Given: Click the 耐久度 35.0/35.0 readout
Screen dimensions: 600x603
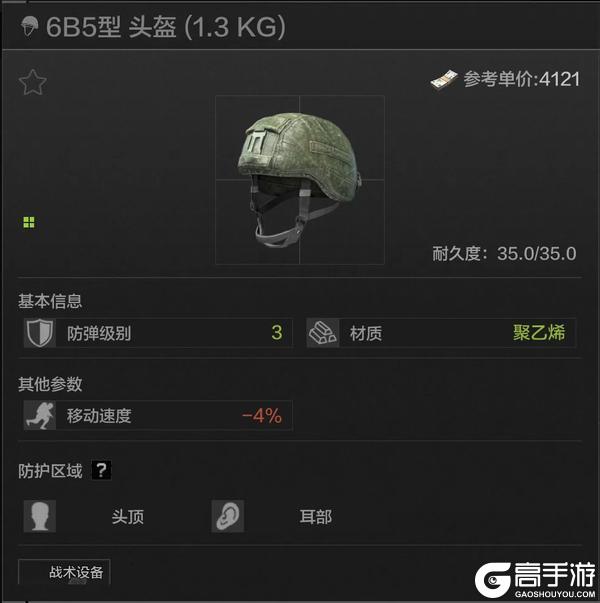Looking at the screenshot, I should tap(504, 253).
